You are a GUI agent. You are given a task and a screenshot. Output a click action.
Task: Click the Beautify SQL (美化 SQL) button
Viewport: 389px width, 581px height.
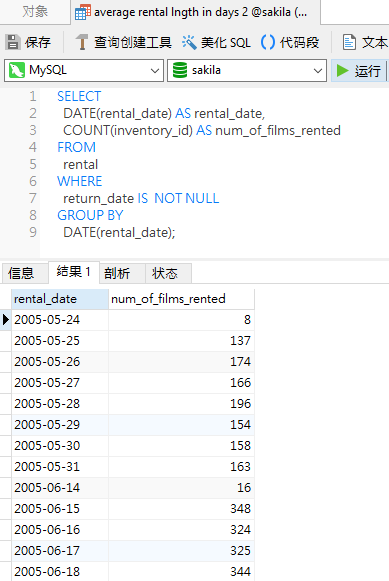(x=216, y=42)
